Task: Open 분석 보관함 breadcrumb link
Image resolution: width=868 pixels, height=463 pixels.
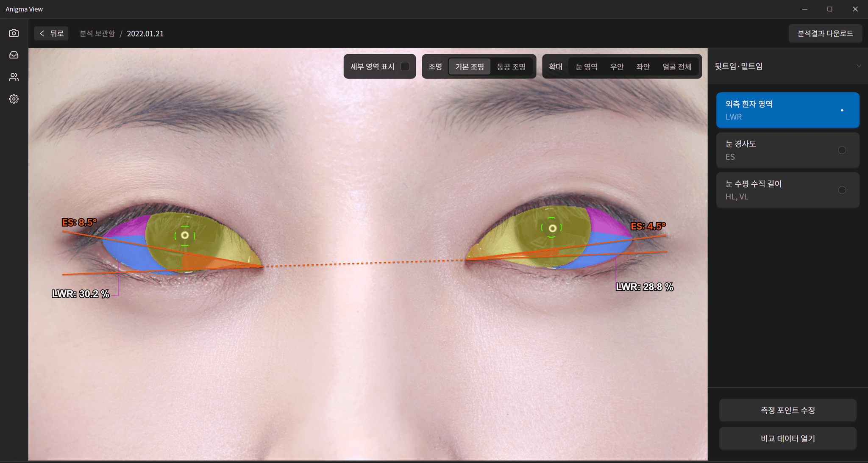Action: coord(97,33)
